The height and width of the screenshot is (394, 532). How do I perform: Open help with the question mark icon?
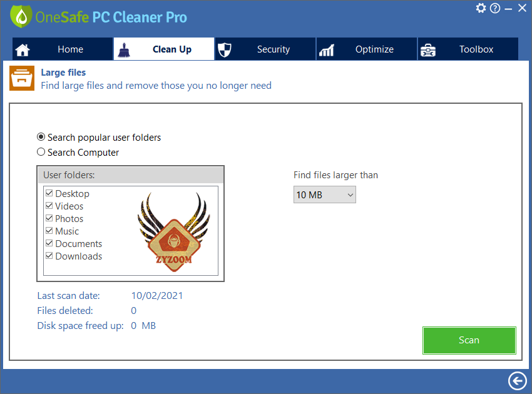pyautogui.click(x=495, y=8)
